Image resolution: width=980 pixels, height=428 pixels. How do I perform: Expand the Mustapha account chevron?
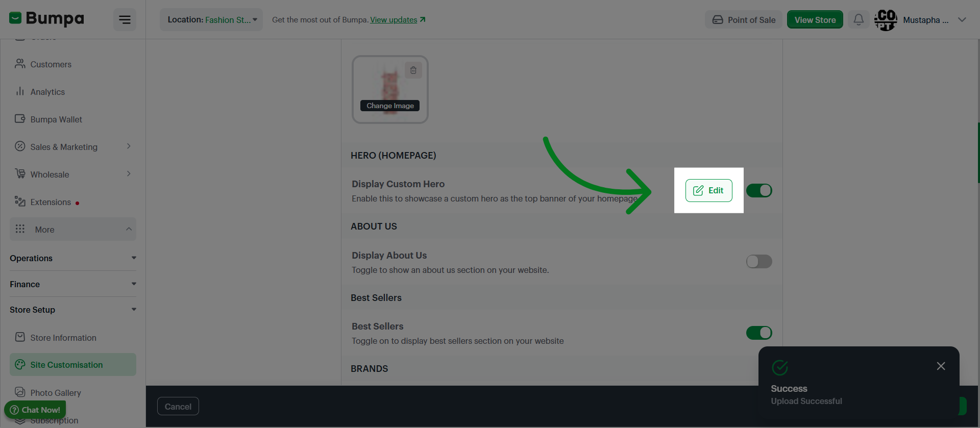962,20
